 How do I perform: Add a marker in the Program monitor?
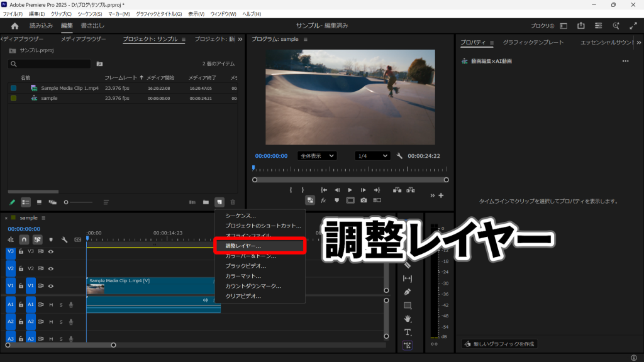[x=337, y=200]
